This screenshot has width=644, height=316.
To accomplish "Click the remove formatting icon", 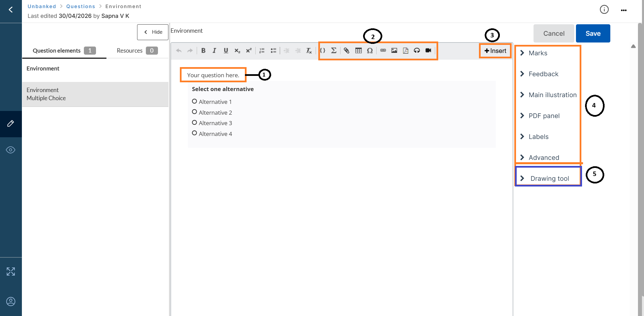I will tap(309, 51).
